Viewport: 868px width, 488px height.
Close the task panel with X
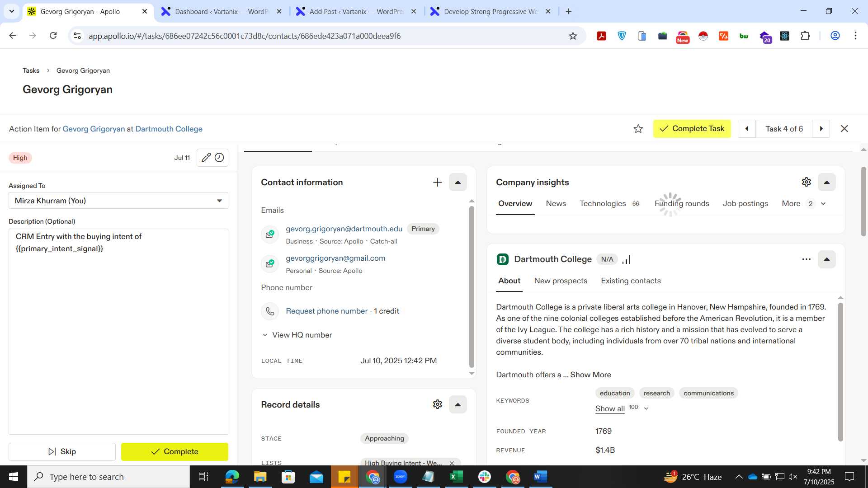click(x=844, y=129)
